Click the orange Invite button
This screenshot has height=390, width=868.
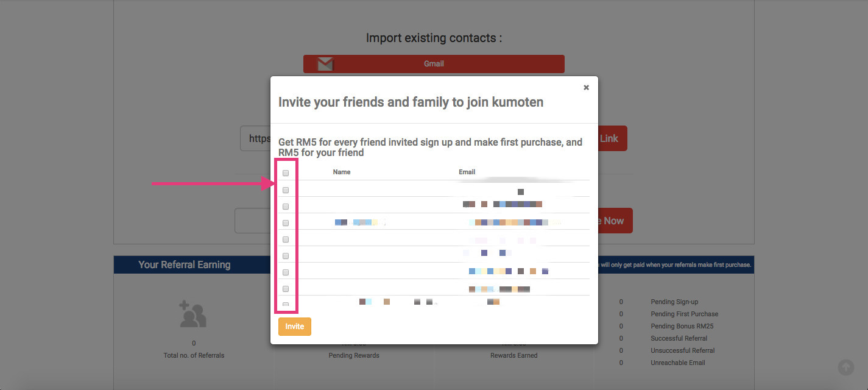pos(295,327)
